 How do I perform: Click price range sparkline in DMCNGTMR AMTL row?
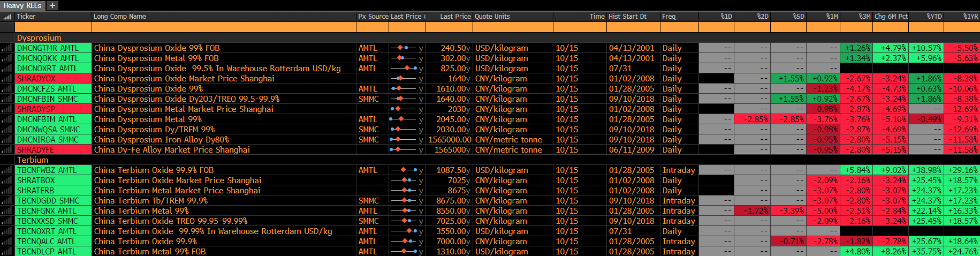click(x=404, y=48)
